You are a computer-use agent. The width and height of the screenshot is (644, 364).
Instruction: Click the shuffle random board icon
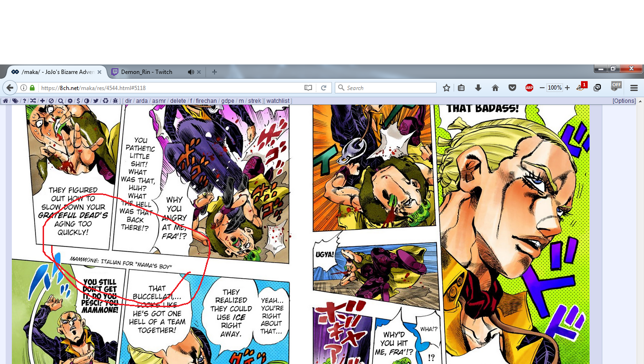click(x=33, y=101)
